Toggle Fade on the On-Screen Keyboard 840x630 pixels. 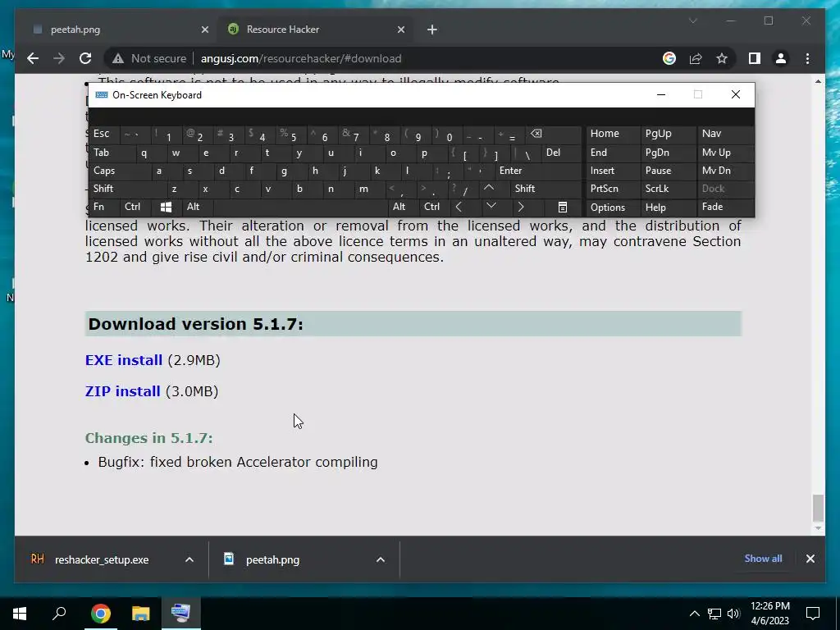725,208
